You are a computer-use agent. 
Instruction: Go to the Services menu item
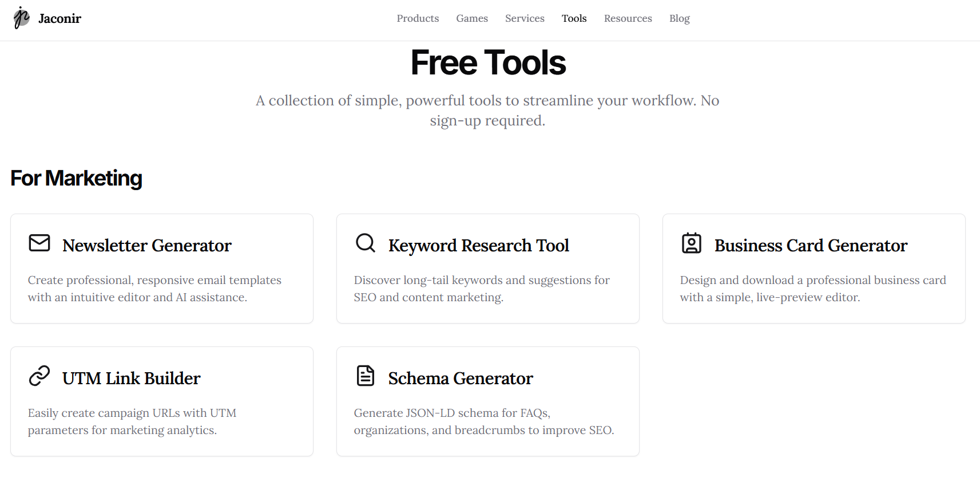coord(525,18)
